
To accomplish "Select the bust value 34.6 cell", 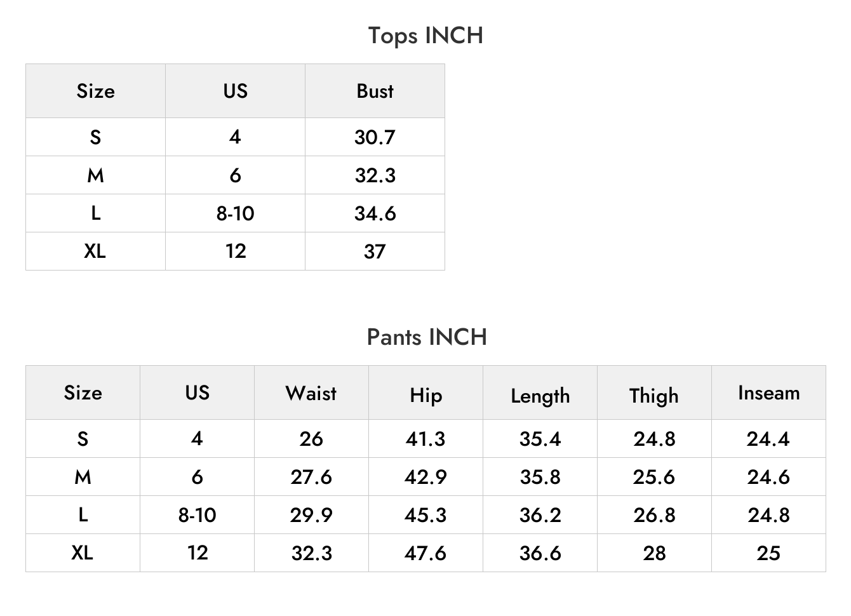I will [x=375, y=213].
